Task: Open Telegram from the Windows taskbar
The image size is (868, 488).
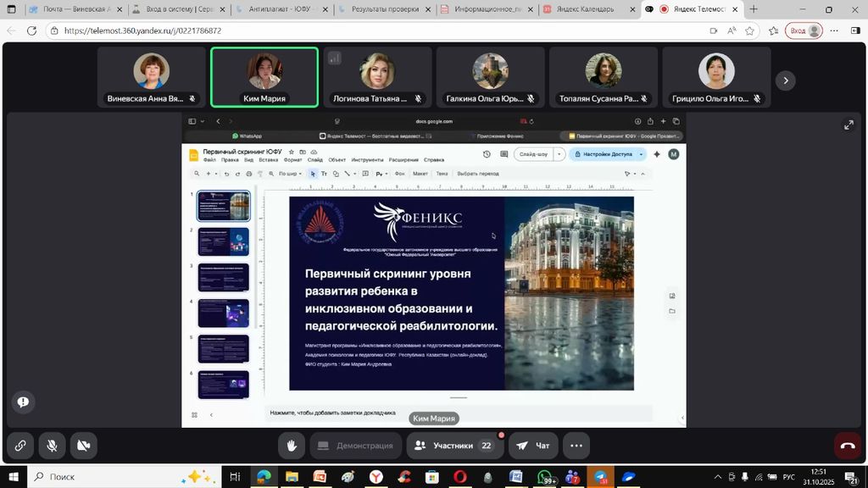Action: [x=600, y=477]
